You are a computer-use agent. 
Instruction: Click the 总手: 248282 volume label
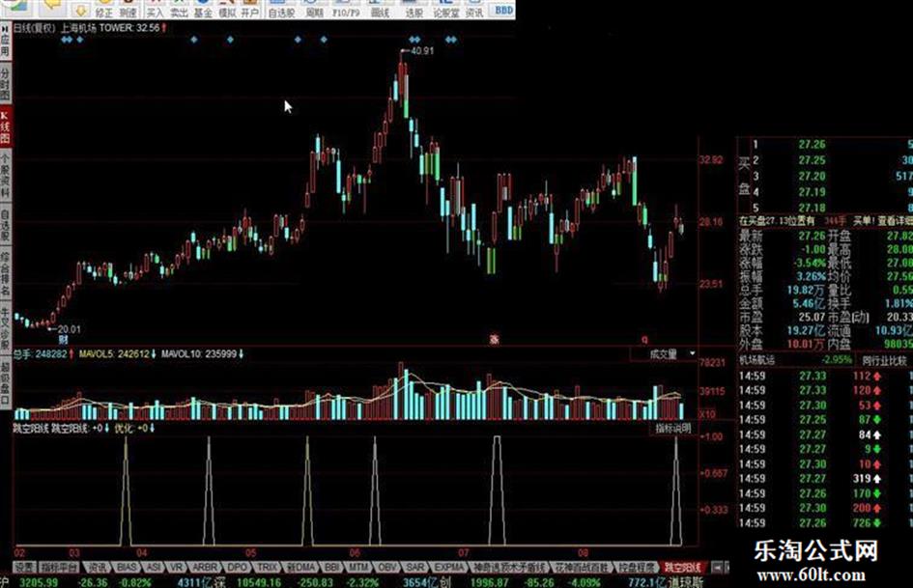[x=41, y=353]
